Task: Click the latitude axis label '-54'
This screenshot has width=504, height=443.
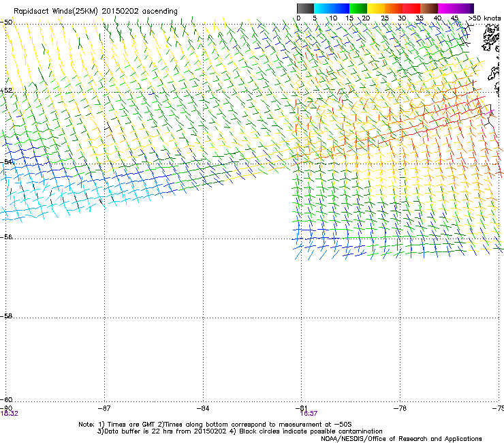Action: pos(6,162)
